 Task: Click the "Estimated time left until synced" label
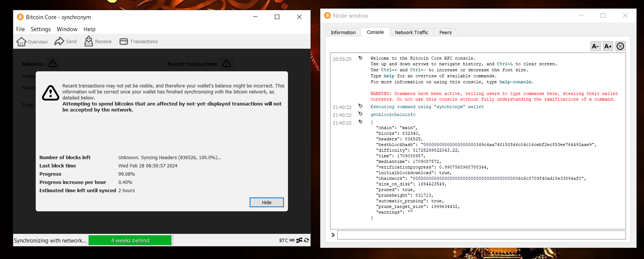point(77,191)
